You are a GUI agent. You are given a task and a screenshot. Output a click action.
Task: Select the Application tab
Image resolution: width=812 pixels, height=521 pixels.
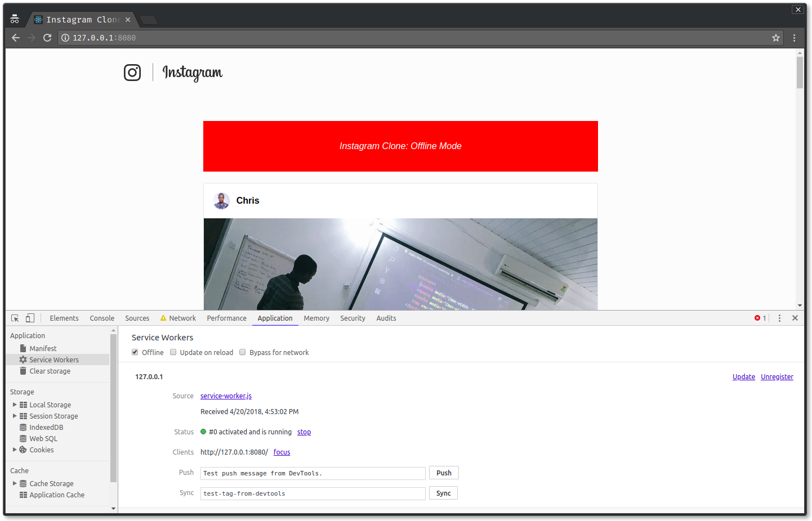pyautogui.click(x=275, y=318)
